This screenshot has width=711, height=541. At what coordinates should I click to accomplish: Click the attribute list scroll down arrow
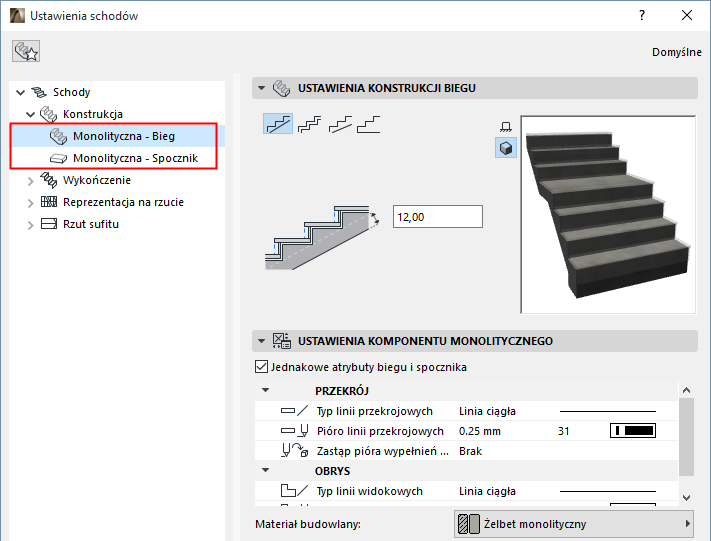687,497
